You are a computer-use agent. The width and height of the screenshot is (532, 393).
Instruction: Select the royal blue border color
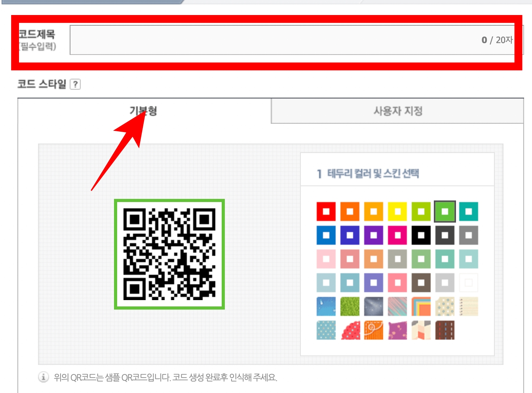click(326, 235)
